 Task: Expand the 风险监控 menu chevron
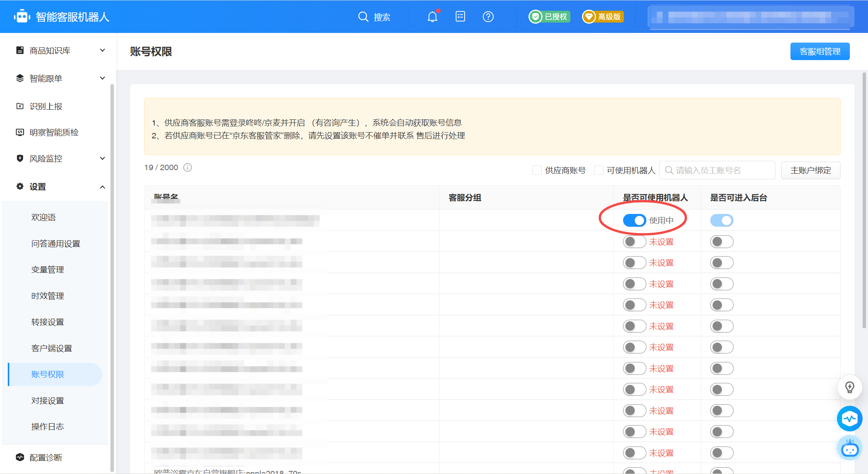102,158
